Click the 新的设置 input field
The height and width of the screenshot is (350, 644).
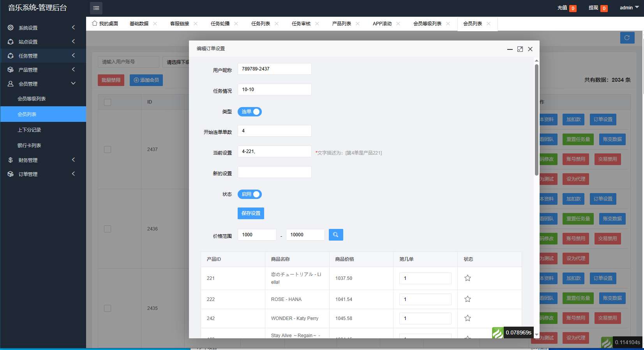click(275, 172)
